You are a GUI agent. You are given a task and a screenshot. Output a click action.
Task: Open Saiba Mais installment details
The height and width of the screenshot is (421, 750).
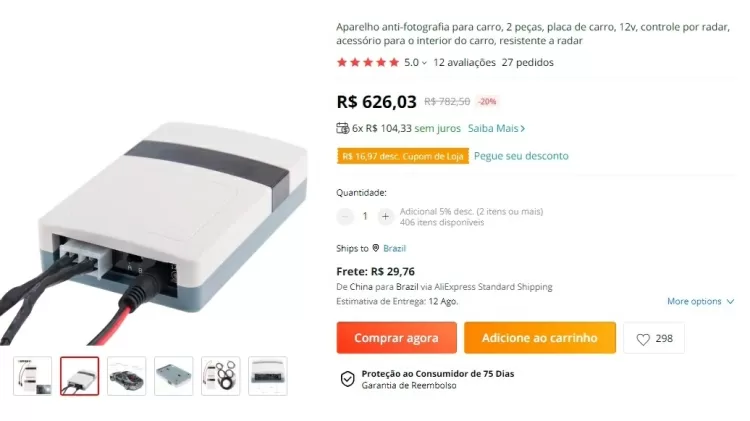click(x=496, y=128)
